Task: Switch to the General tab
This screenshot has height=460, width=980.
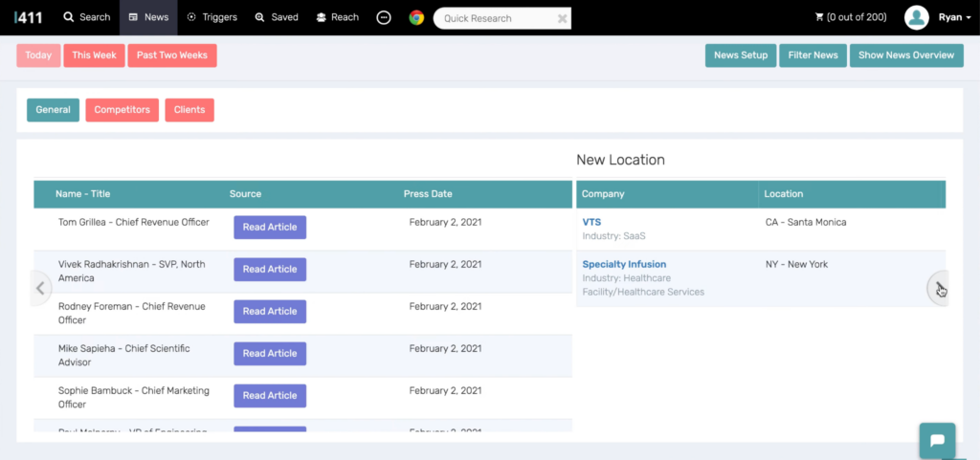Action: point(54,110)
